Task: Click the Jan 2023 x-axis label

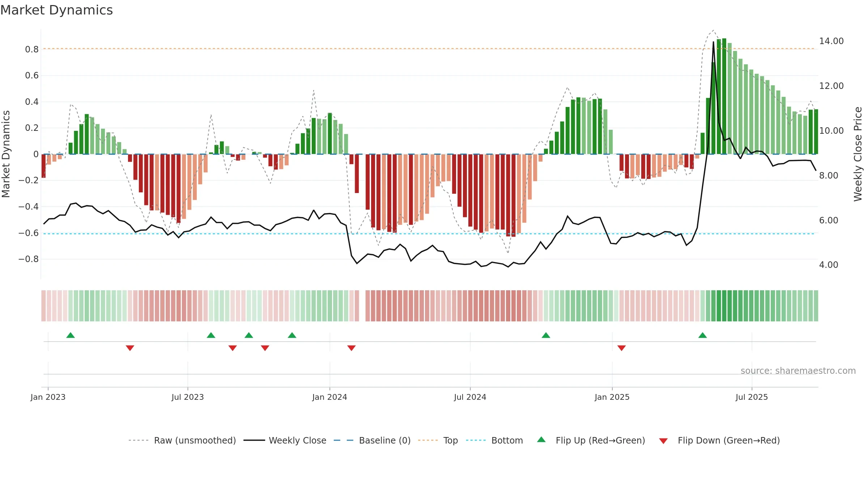Action: pyautogui.click(x=48, y=397)
